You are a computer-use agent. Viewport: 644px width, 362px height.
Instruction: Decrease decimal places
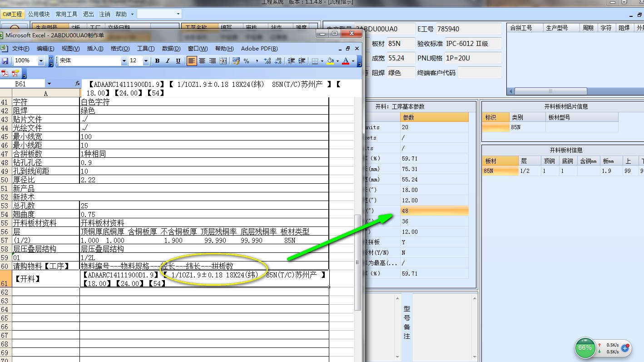tap(278, 61)
